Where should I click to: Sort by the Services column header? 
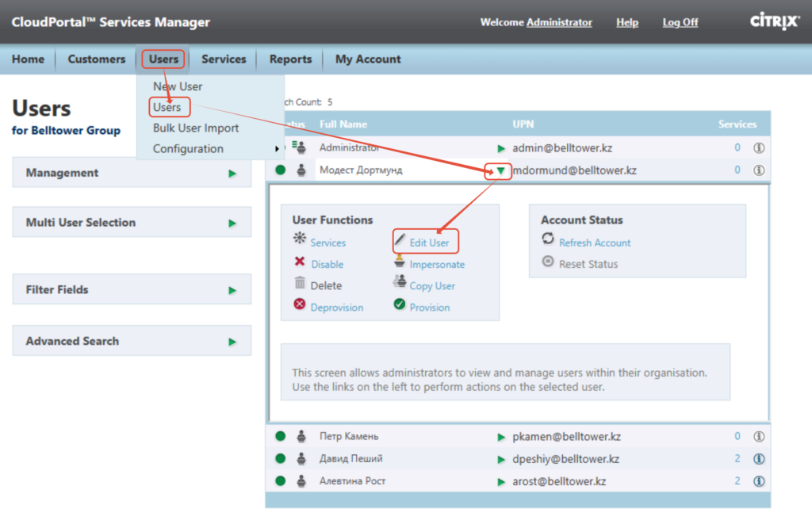click(x=737, y=124)
